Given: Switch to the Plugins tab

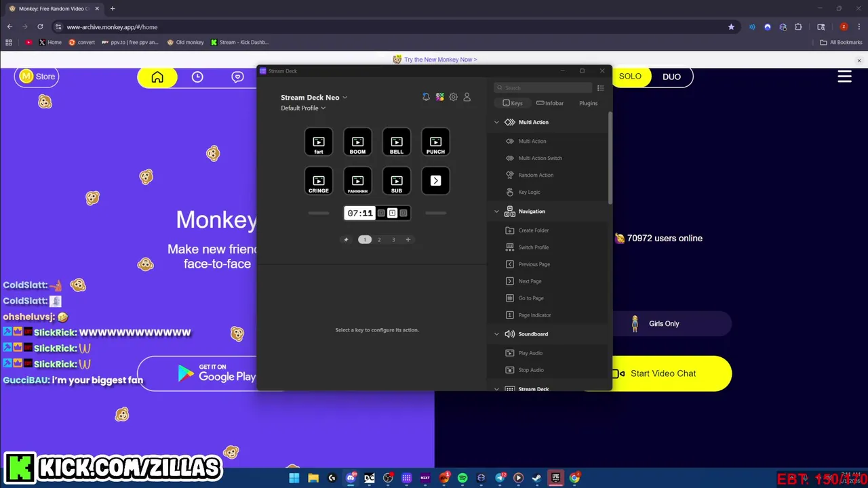Looking at the screenshot, I should (x=589, y=103).
